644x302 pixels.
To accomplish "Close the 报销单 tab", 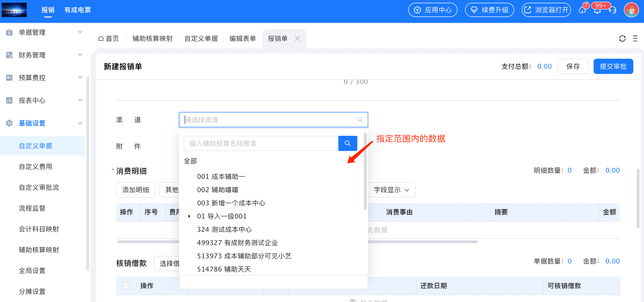I will tap(297, 39).
